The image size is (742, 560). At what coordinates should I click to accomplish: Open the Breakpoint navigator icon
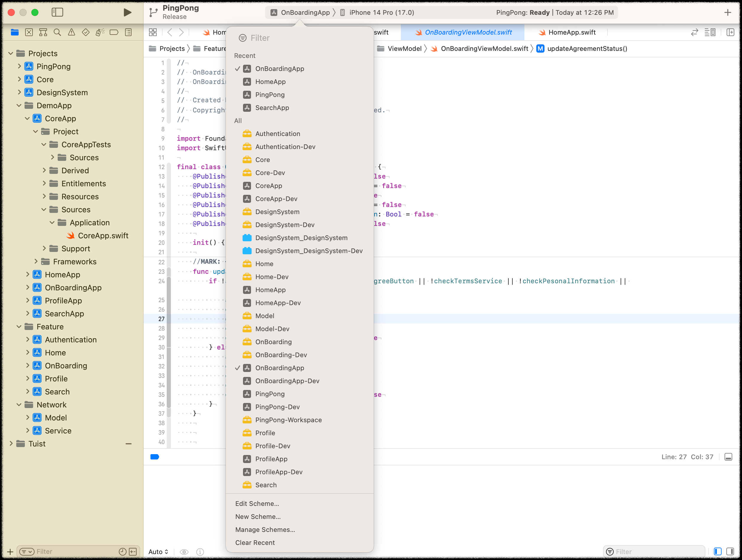tap(114, 32)
